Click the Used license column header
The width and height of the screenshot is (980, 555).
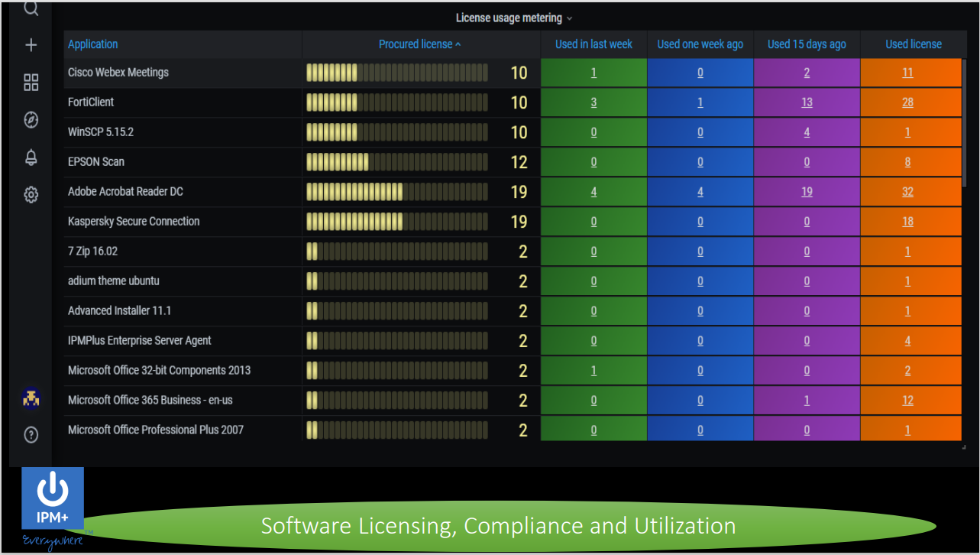(x=914, y=44)
